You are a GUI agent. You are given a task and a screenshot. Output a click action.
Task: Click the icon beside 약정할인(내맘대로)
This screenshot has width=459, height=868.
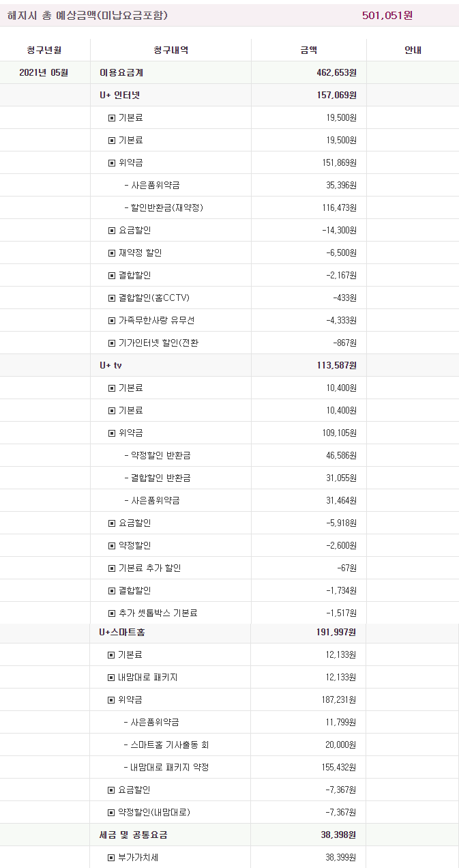[x=111, y=813]
